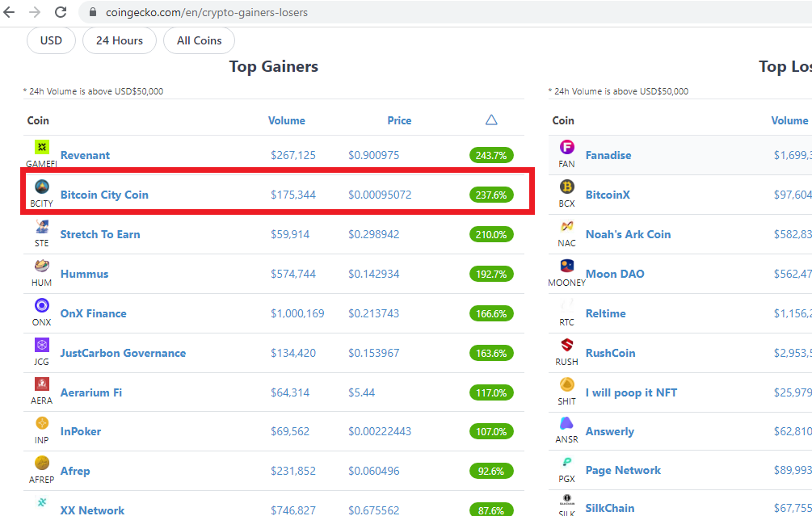The height and width of the screenshot is (516, 812).
Task: Sort gainers by Price column header
Action: click(399, 120)
